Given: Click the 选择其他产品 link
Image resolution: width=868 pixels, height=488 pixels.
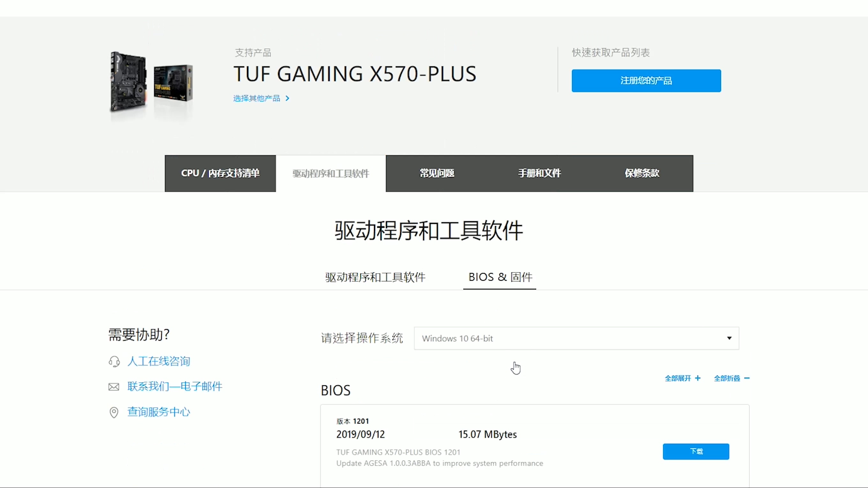Looking at the screenshot, I should point(257,98).
